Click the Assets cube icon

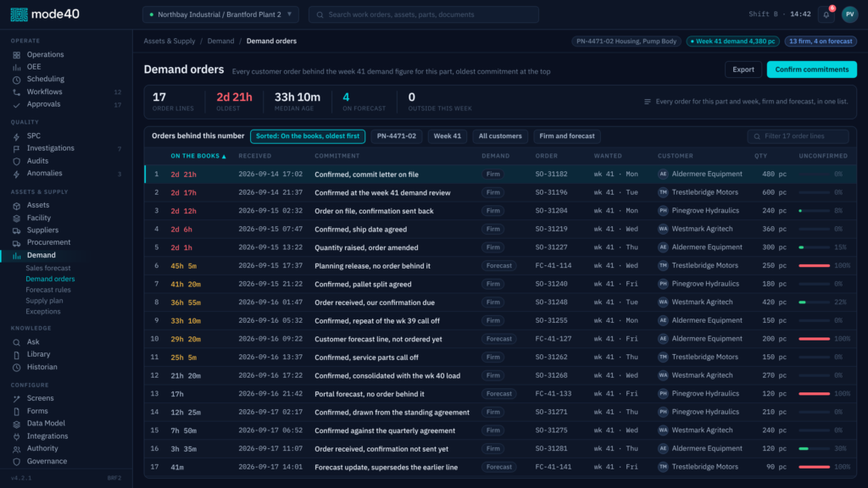pos(17,205)
